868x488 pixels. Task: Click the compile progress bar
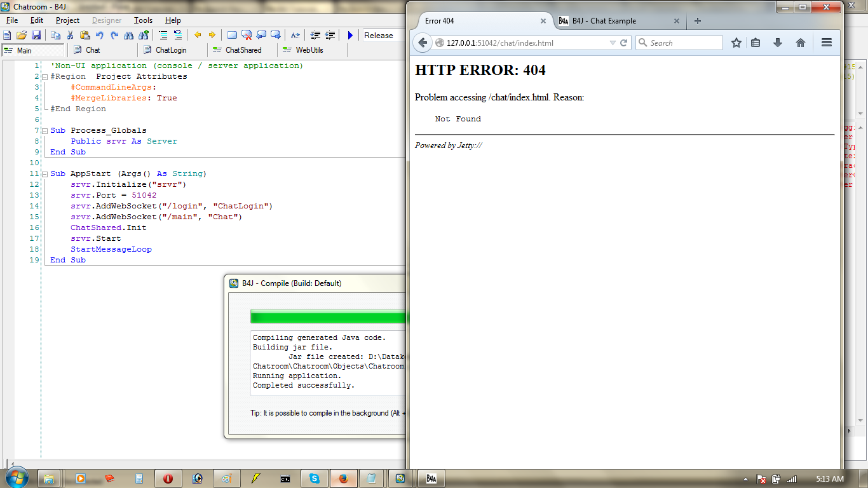[328, 316]
